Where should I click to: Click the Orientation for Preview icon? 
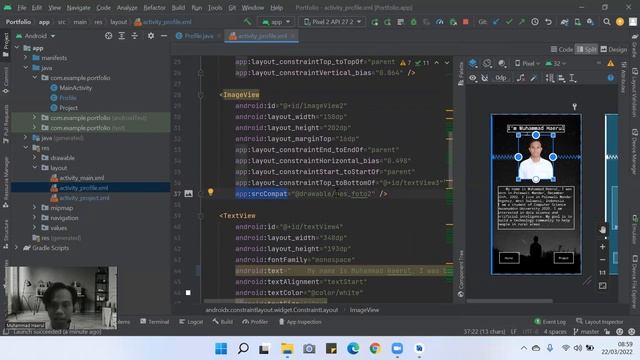coord(487,63)
